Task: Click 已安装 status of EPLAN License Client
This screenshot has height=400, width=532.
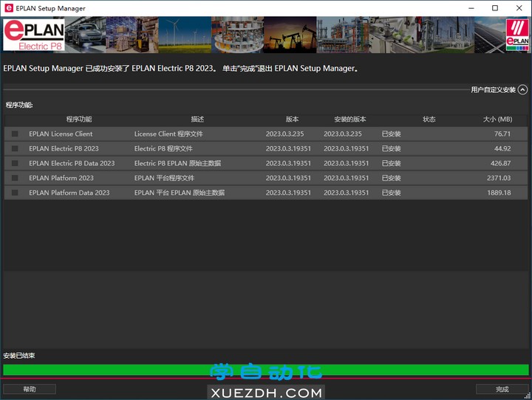Action: (391, 134)
